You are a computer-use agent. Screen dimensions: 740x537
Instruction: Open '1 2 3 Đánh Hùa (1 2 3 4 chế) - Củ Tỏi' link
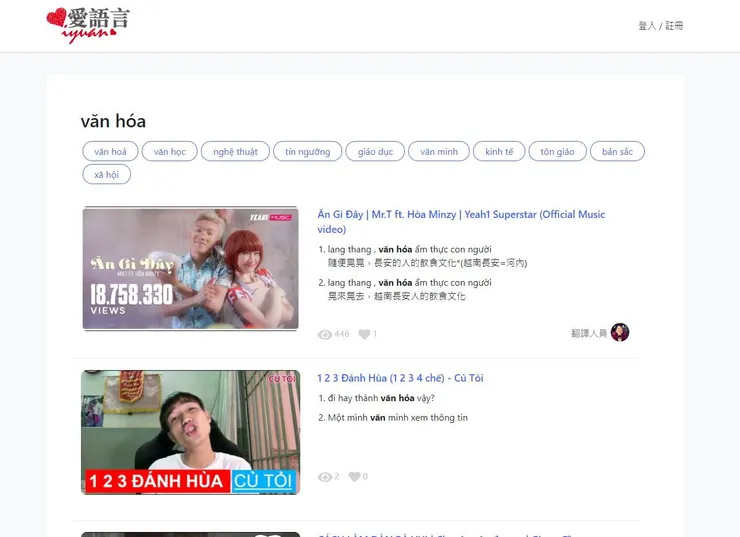pos(400,378)
